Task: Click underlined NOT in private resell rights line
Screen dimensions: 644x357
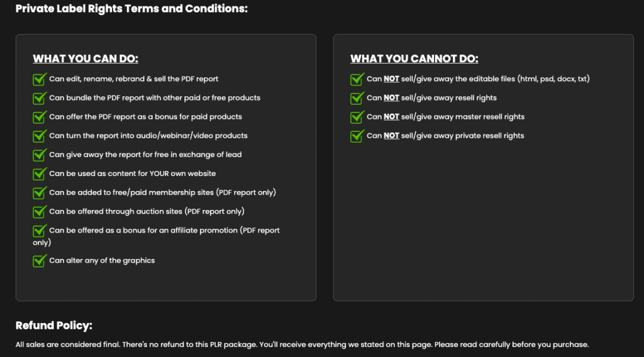Action: [391, 135]
